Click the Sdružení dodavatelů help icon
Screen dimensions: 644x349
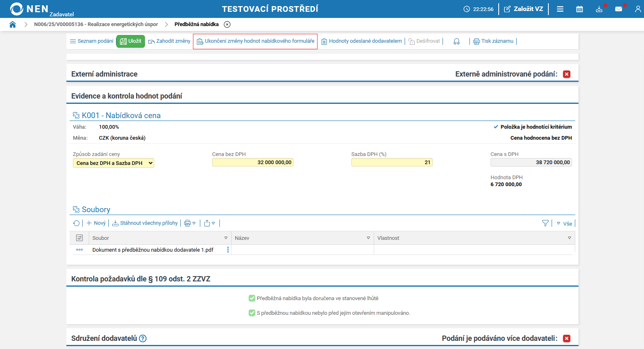[143, 338]
